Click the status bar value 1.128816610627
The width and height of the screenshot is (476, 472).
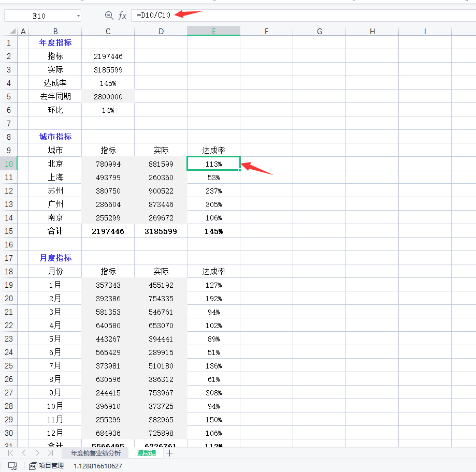point(98,466)
